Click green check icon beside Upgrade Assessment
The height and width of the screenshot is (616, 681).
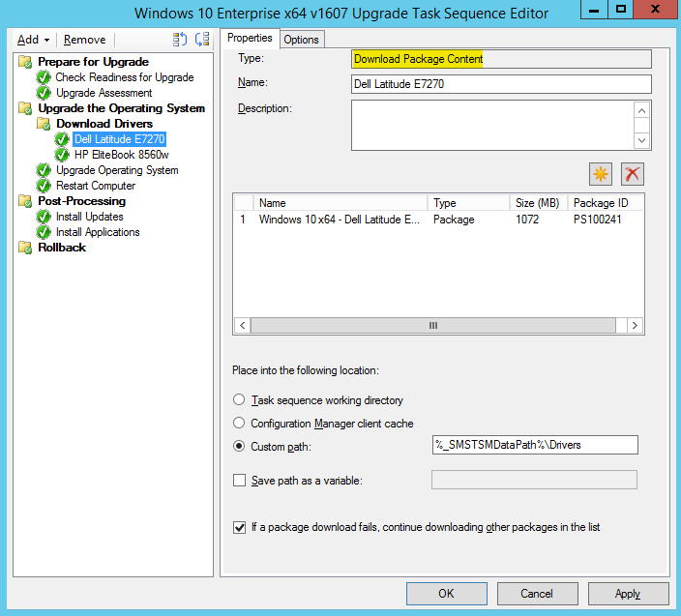point(44,93)
